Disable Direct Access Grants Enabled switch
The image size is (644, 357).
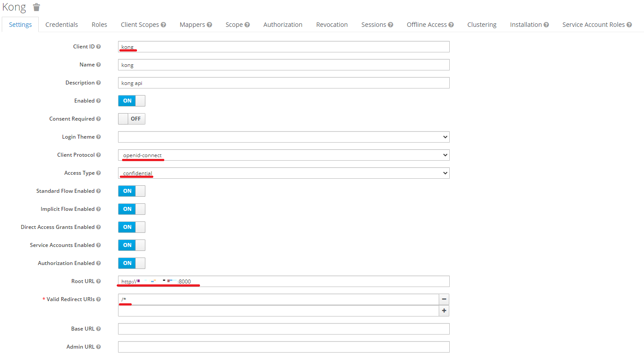point(132,227)
